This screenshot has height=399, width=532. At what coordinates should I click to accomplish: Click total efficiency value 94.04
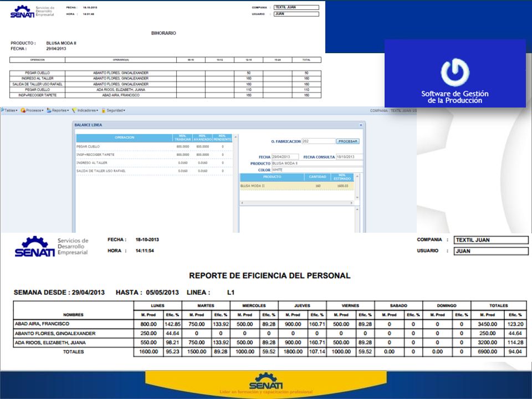(515, 352)
